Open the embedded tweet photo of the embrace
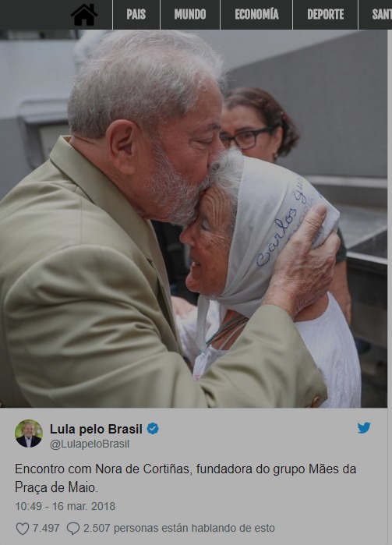The width and height of the screenshot is (392, 545). 193,218
